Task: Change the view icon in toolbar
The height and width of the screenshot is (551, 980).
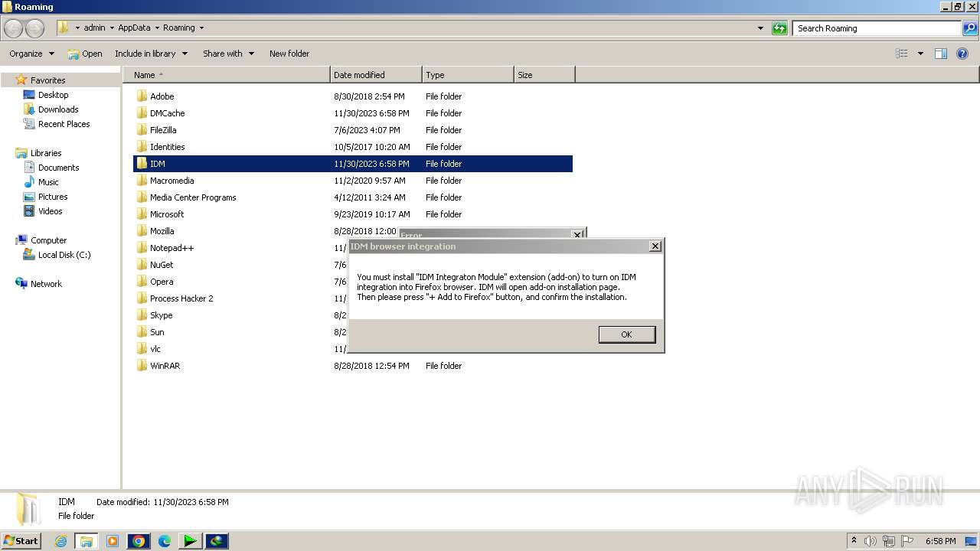Action: pyautogui.click(x=902, y=54)
